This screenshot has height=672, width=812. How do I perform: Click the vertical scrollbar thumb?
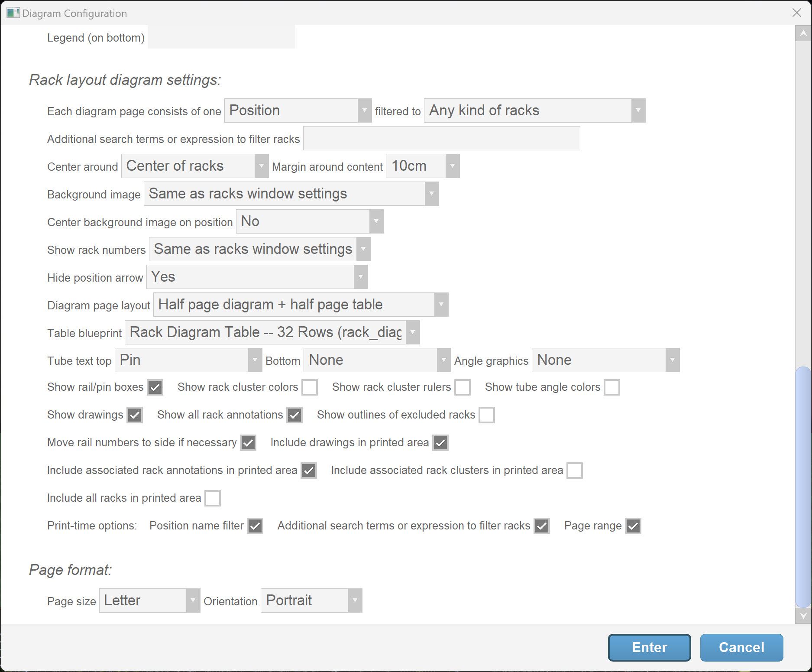803,487
